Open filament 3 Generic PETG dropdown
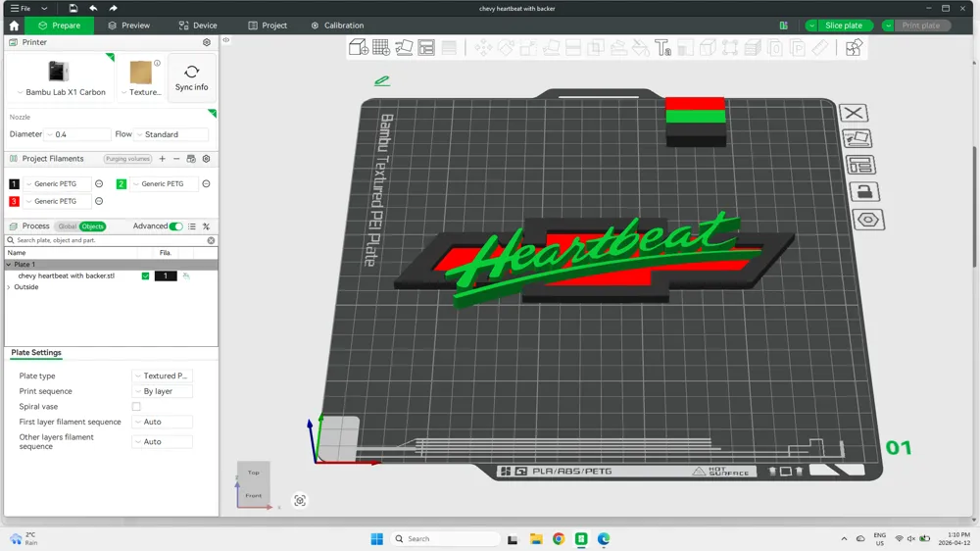 [x=57, y=201]
